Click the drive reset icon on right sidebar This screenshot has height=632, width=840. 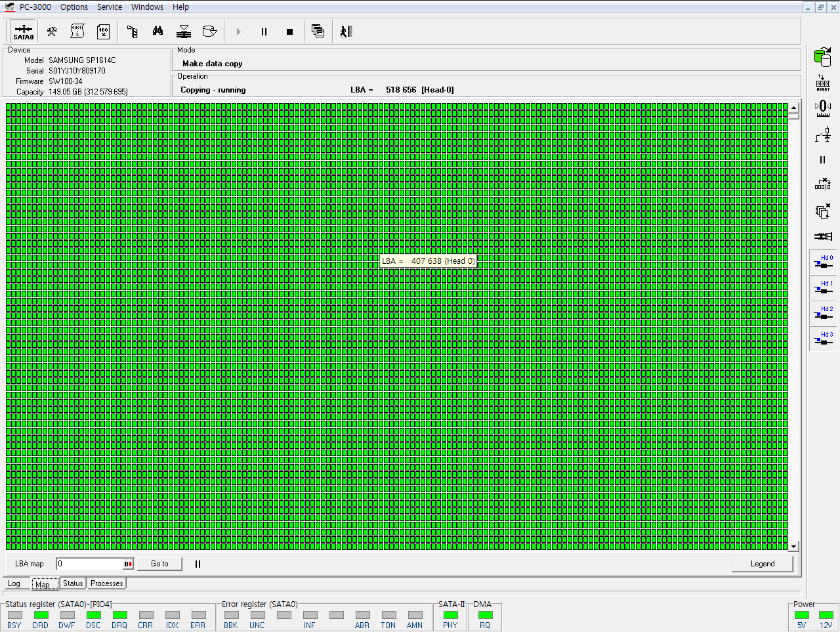coord(822,81)
